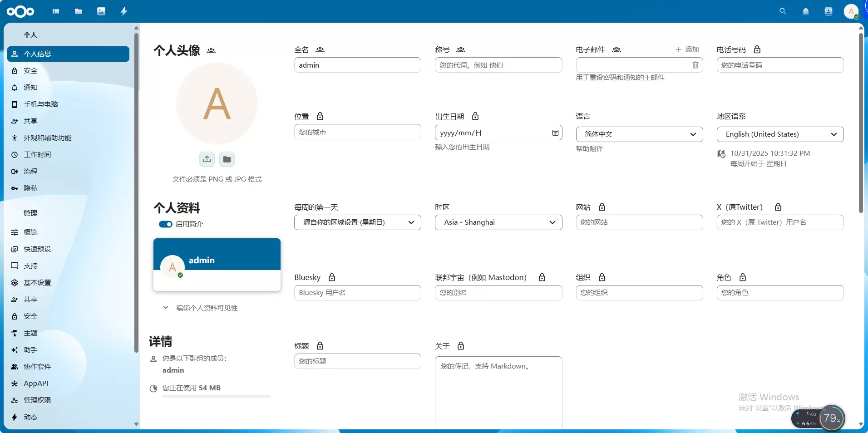The width and height of the screenshot is (868, 433).
Task: Open the Contacts menu icon
Action: coord(828,11)
